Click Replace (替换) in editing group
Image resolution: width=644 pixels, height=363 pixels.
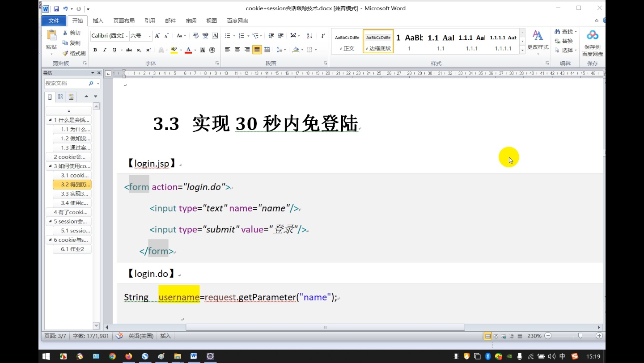point(564,41)
